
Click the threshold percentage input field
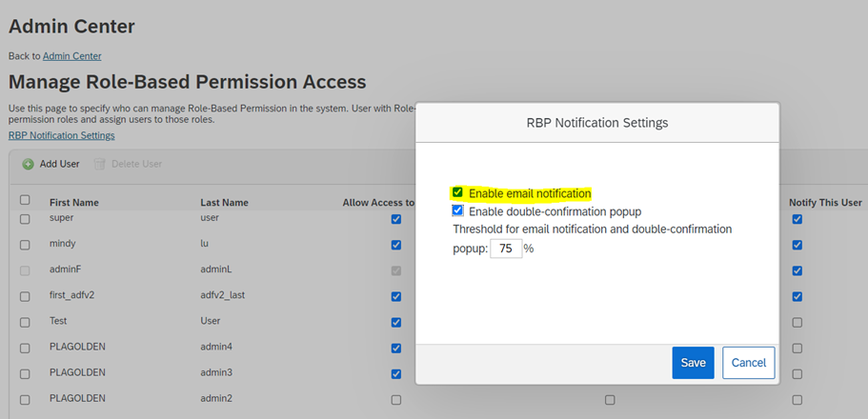(x=506, y=249)
